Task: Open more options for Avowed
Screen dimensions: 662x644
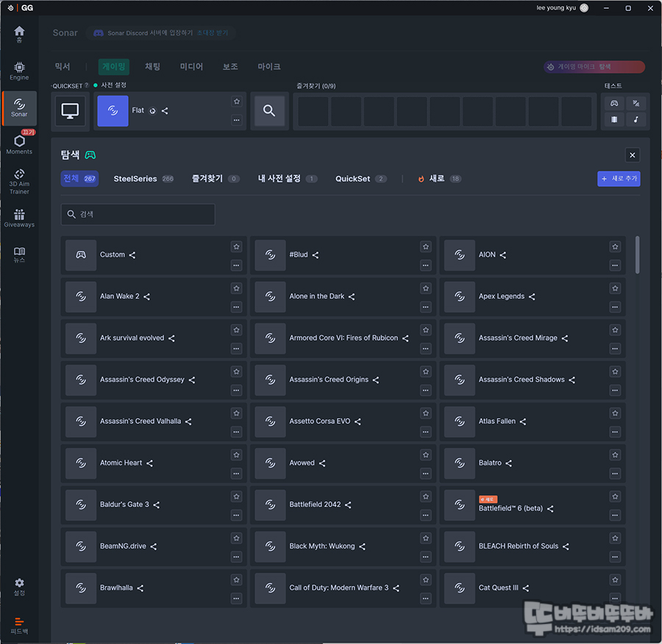Action: tap(426, 474)
